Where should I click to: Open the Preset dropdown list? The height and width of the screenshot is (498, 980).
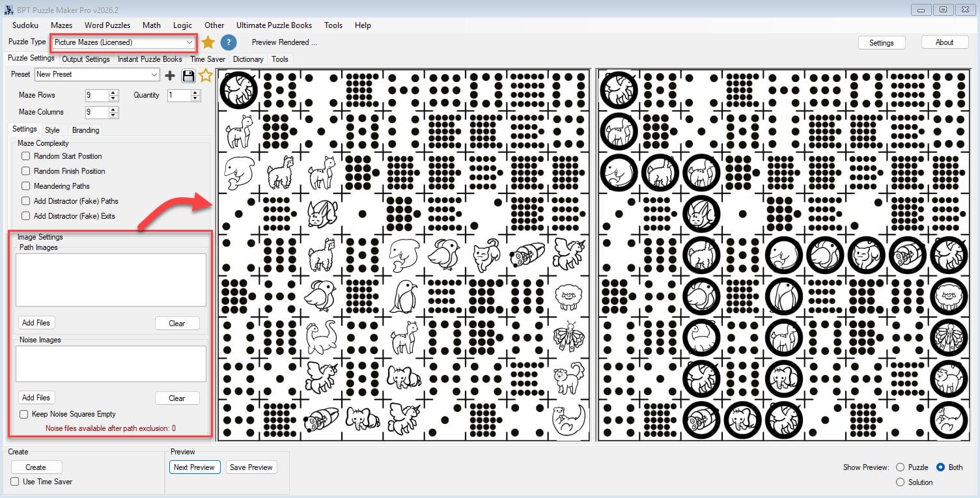[154, 74]
